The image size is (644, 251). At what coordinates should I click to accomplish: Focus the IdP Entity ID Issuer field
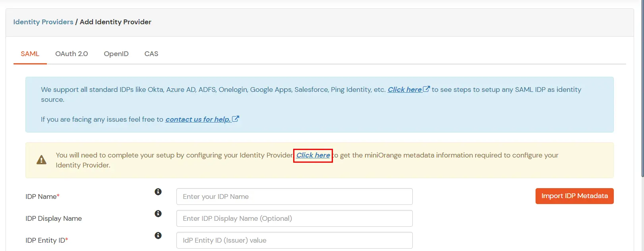tap(294, 240)
